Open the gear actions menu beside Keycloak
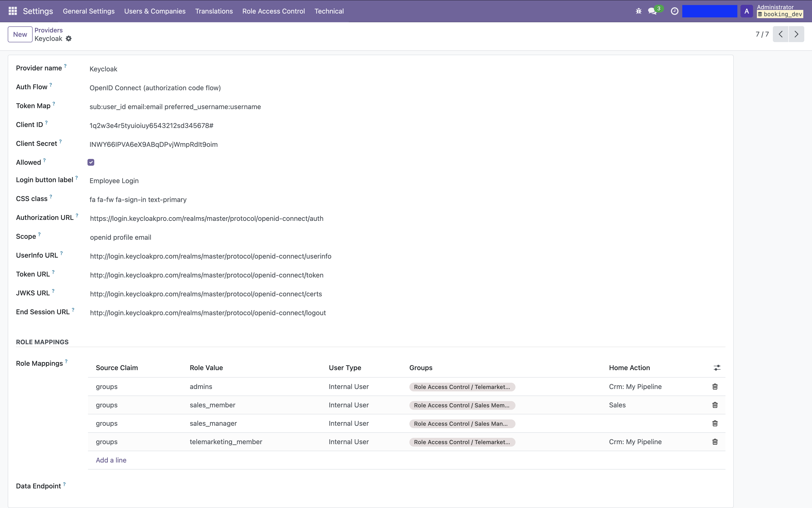 pyautogui.click(x=69, y=39)
